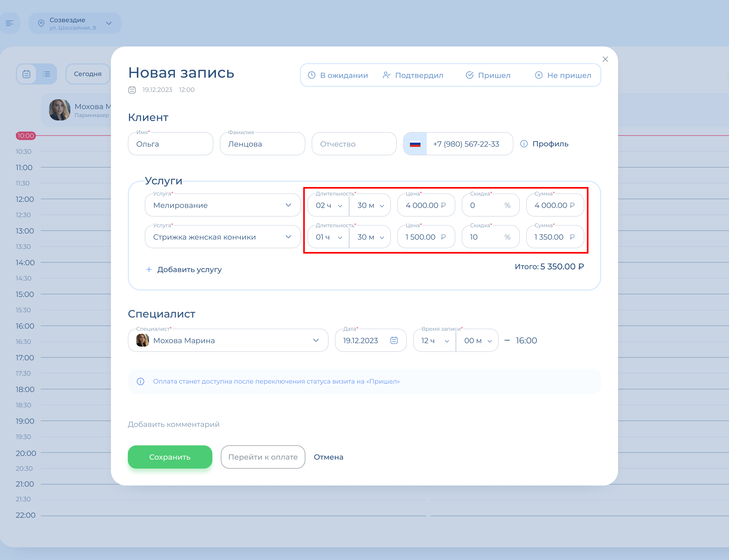This screenshot has height=560, width=729.
Task: Switch to calendar view icon
Action: [26, 74]
